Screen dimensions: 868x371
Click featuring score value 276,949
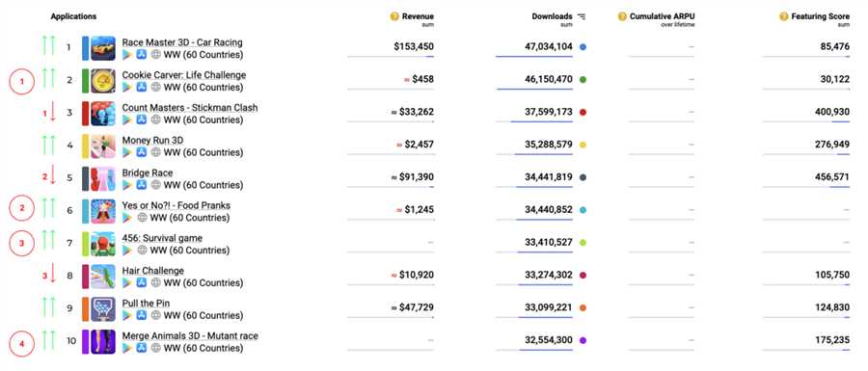click(832, 145)
